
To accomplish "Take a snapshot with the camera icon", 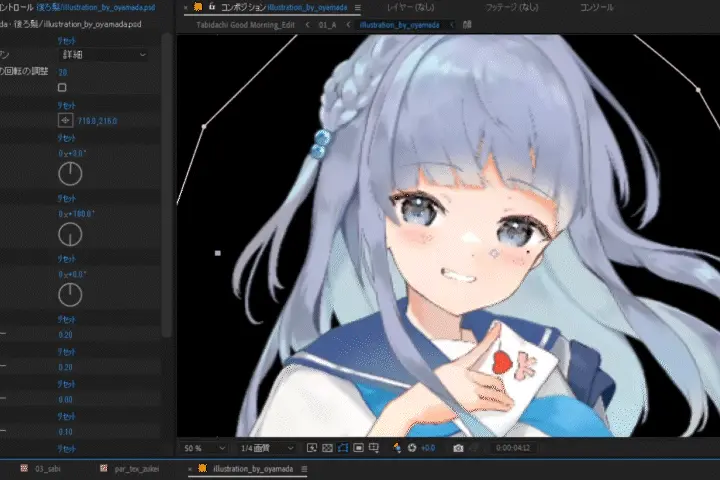I will tap(458, 448).
